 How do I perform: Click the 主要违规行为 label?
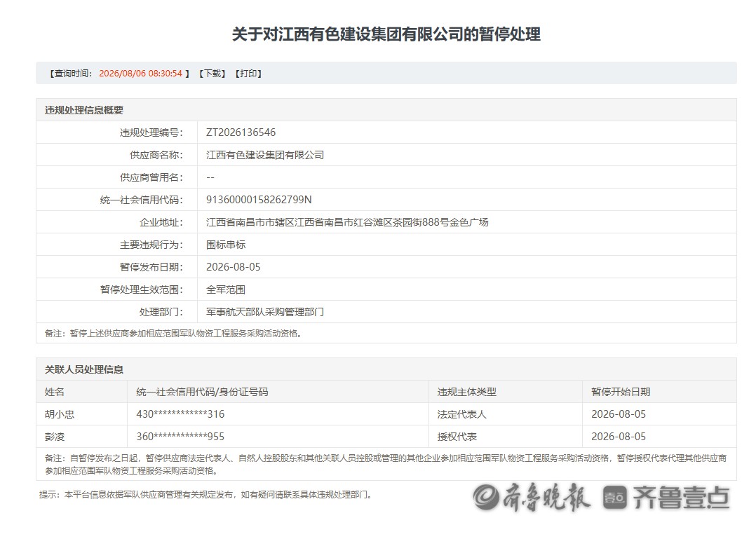tap(151, 245)
